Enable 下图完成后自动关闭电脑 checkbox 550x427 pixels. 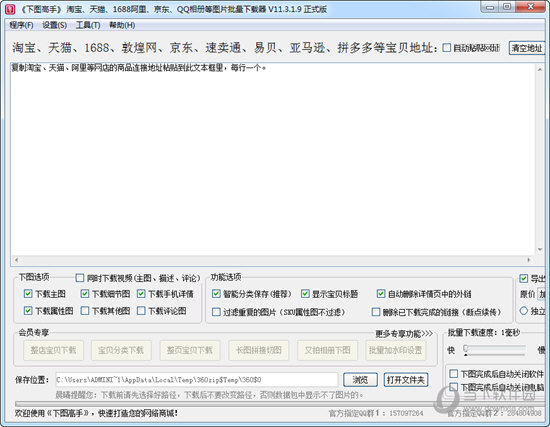pos(454,387)
